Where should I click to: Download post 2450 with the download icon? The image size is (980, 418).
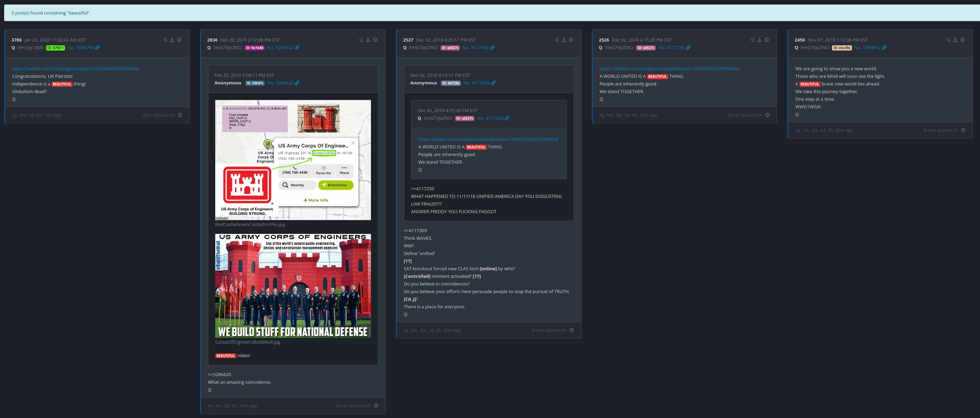coord(955,40)
